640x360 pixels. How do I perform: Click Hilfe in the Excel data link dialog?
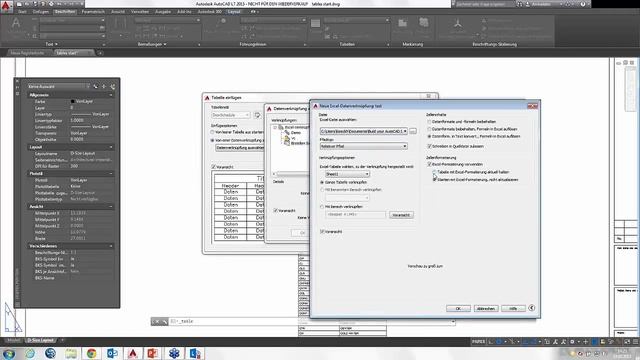(x=513, y=309)
